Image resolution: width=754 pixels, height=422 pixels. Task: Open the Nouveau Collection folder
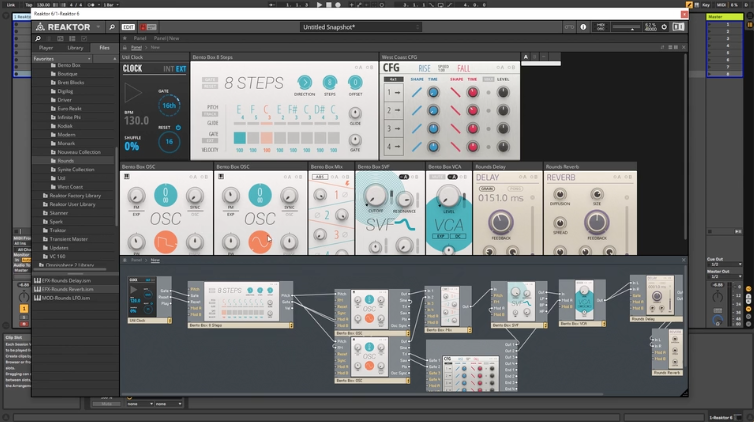tap(78, 152)
